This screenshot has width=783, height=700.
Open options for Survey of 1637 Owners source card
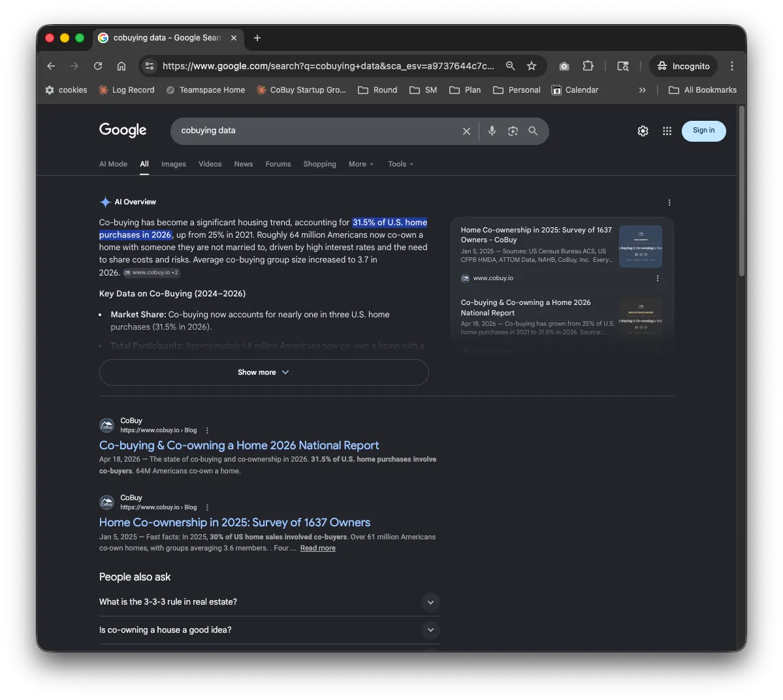coord(657,278)
